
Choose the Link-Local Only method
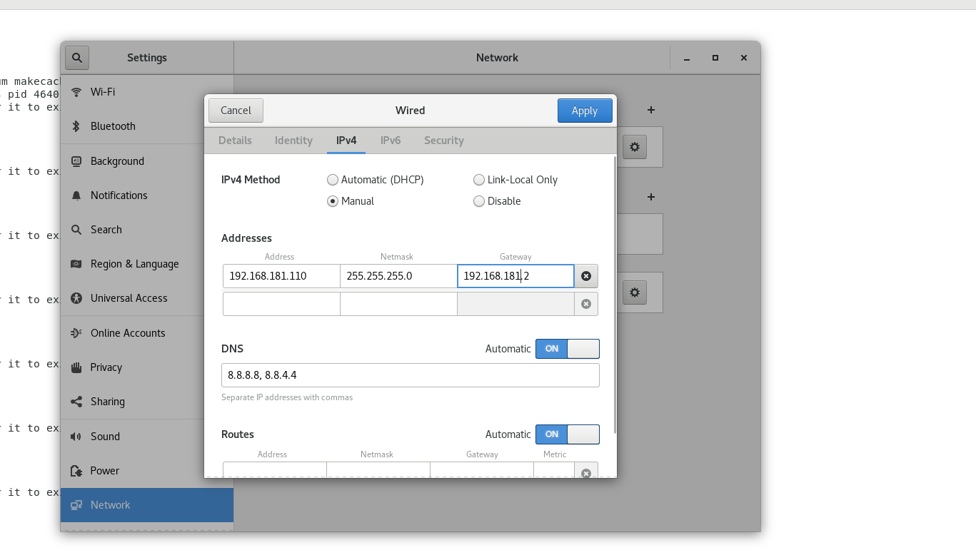[515, 180]
